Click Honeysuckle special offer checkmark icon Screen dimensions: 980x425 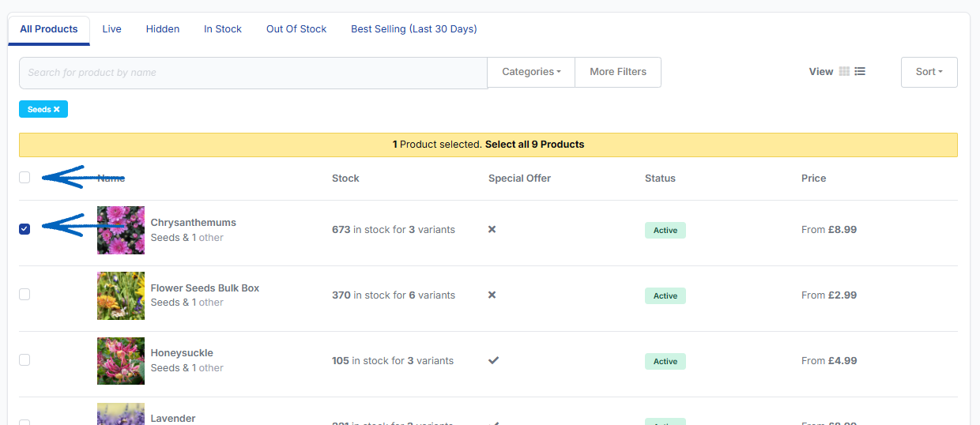tap(493, 361)
